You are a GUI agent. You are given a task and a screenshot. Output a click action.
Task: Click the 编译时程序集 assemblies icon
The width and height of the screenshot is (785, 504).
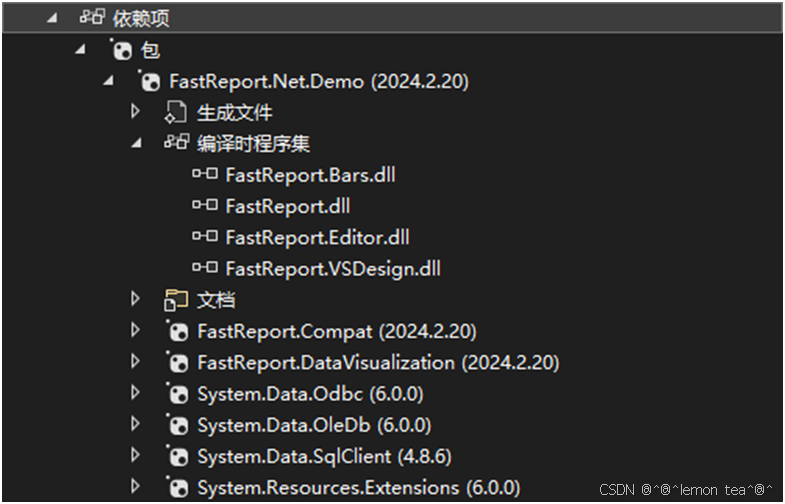coord(177,143)
